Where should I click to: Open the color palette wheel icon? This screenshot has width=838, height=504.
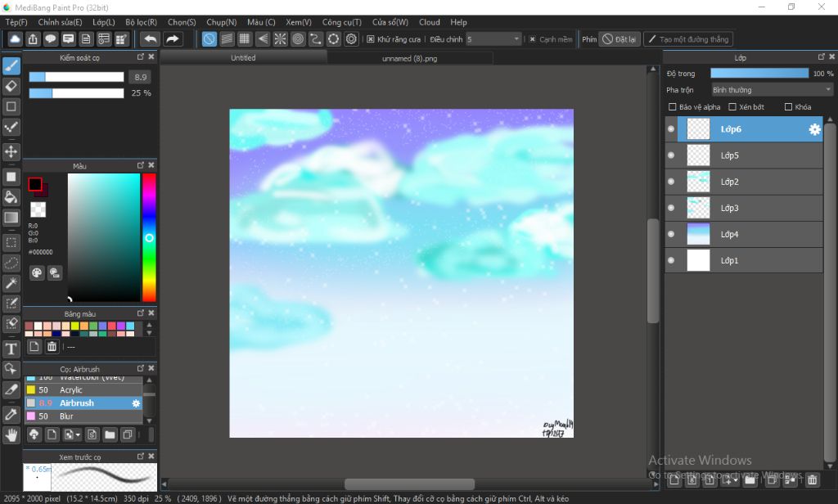point(36,273)
